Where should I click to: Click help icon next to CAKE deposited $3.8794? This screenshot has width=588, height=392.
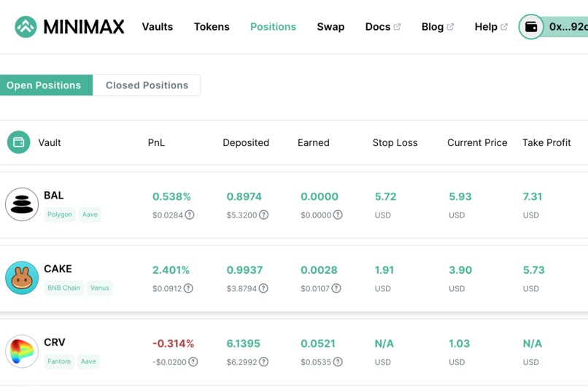pos(263,288)
